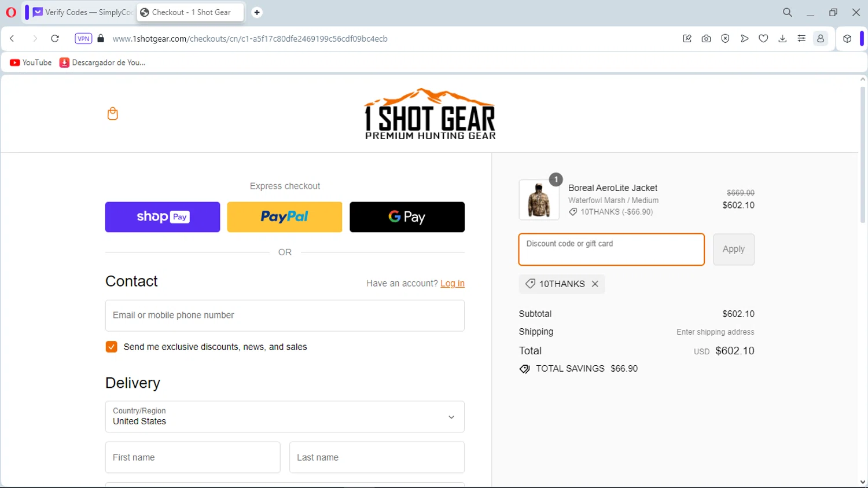
Task: Click the page scrollbar up arrow
Action: 863,79
